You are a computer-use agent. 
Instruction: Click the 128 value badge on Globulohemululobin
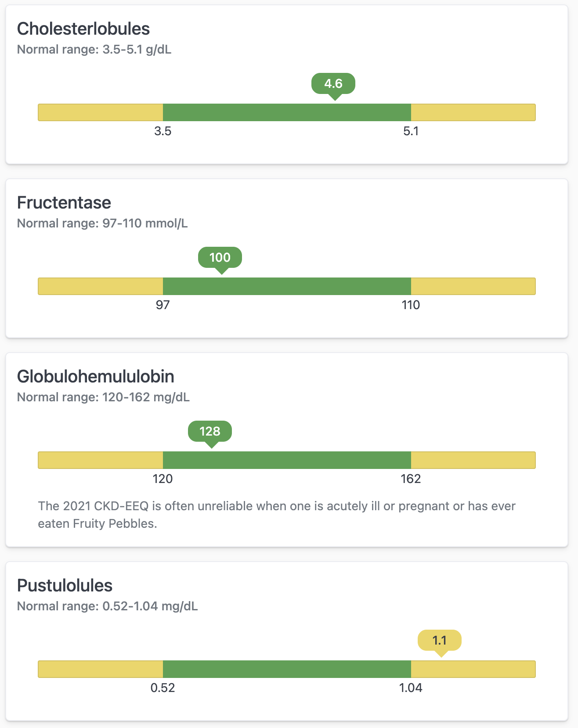pyautogui.click(x=210, y=432)
